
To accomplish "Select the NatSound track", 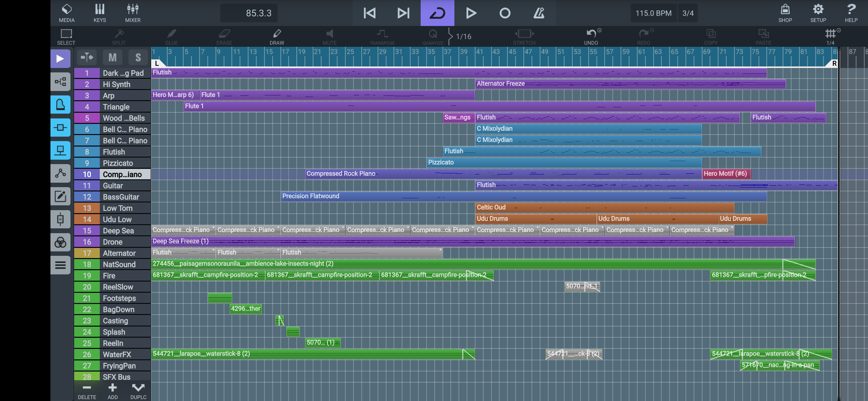I will click(112, 264).
